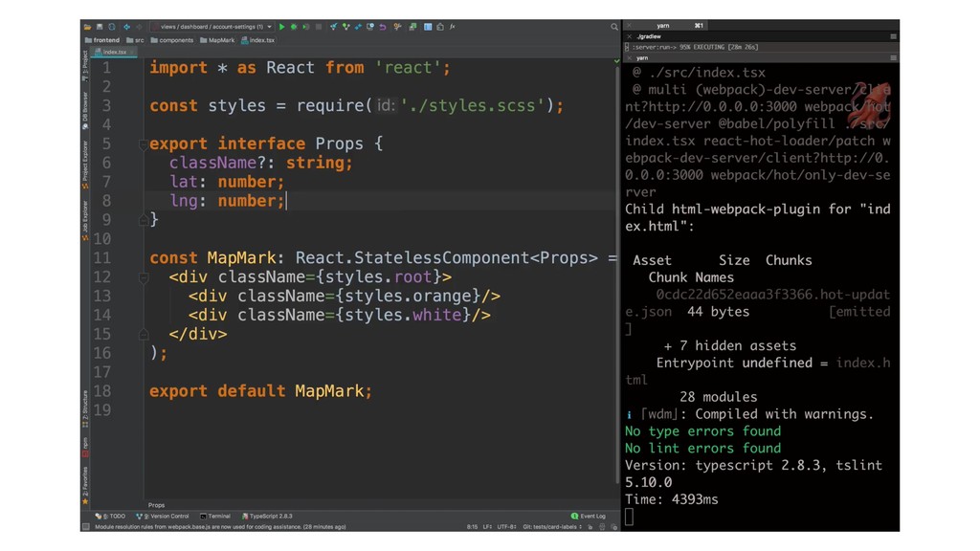Open the Event Log

(589, 517)
